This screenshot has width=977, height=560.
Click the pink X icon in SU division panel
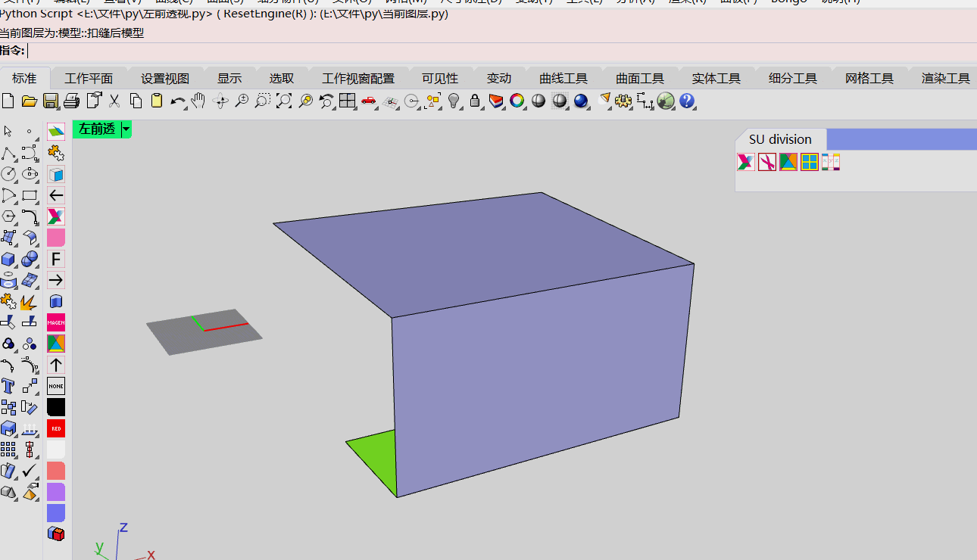pos(744,161)
